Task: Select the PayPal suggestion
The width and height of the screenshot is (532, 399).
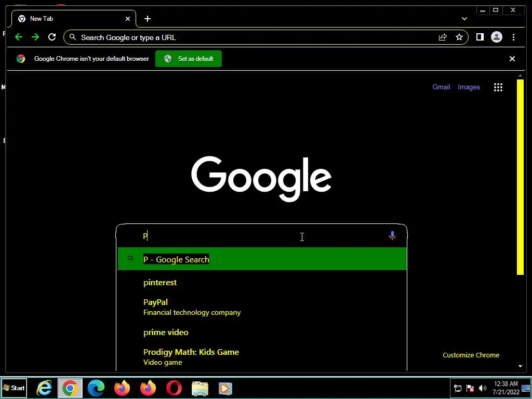Action: [x=262, y=307]
